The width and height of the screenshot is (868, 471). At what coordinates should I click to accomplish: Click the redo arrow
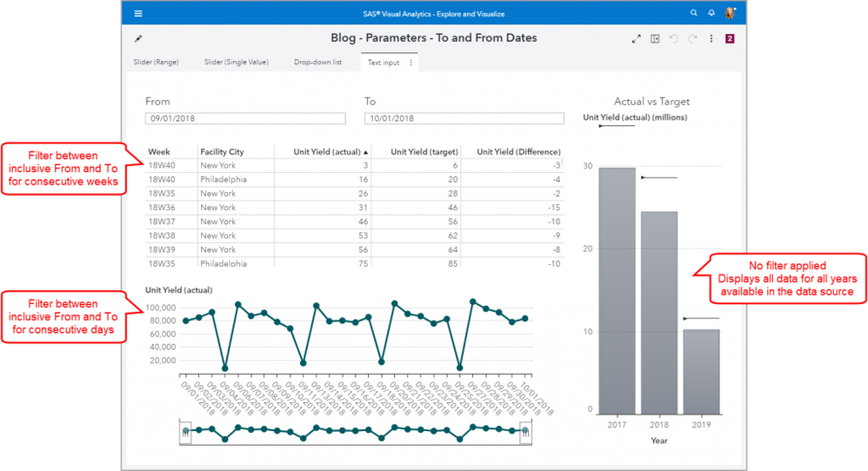pos(692,39)
